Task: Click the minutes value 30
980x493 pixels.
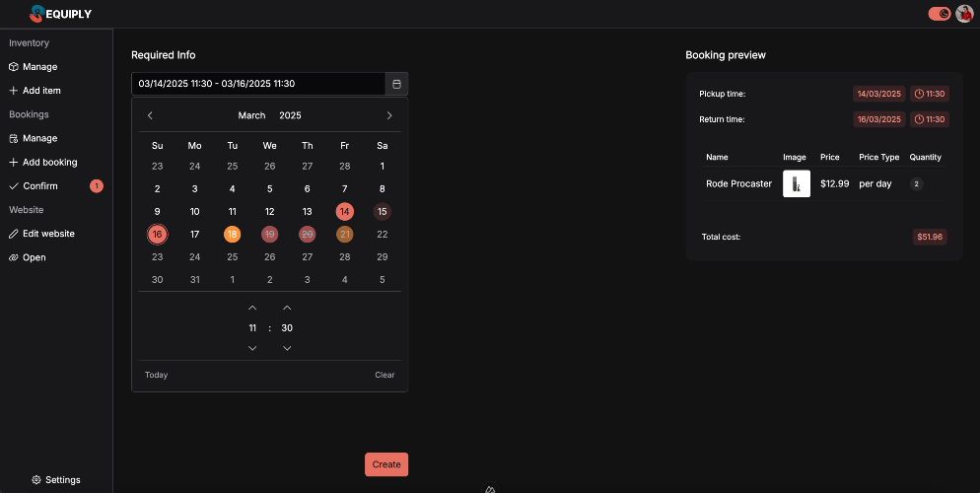Action: [287, 328]
